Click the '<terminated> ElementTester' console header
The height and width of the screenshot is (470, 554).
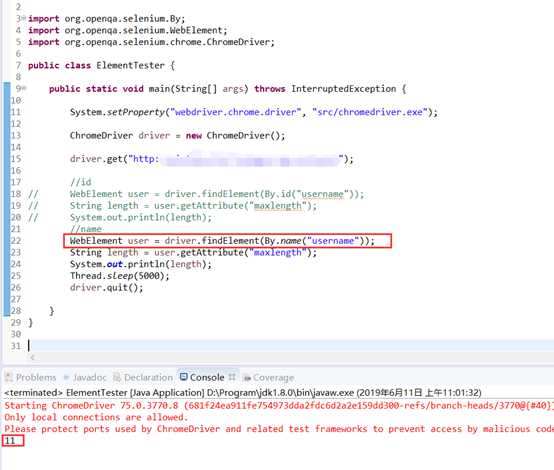[243, 393]
